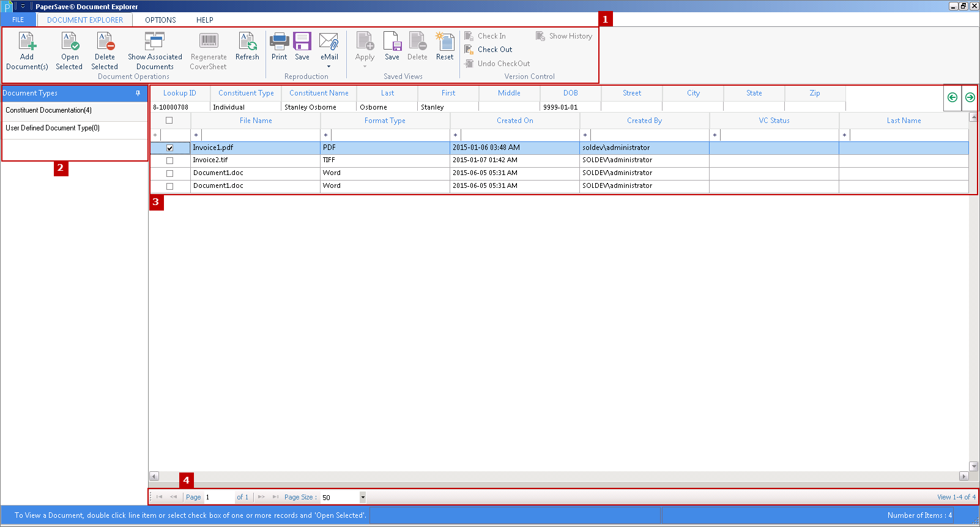Show History of document versions

pos(564,36)
